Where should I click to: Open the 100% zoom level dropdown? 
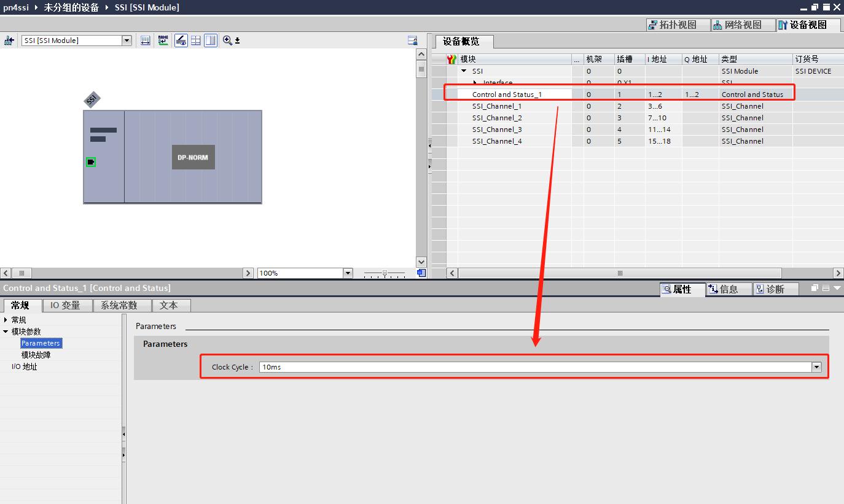(348, 273)
